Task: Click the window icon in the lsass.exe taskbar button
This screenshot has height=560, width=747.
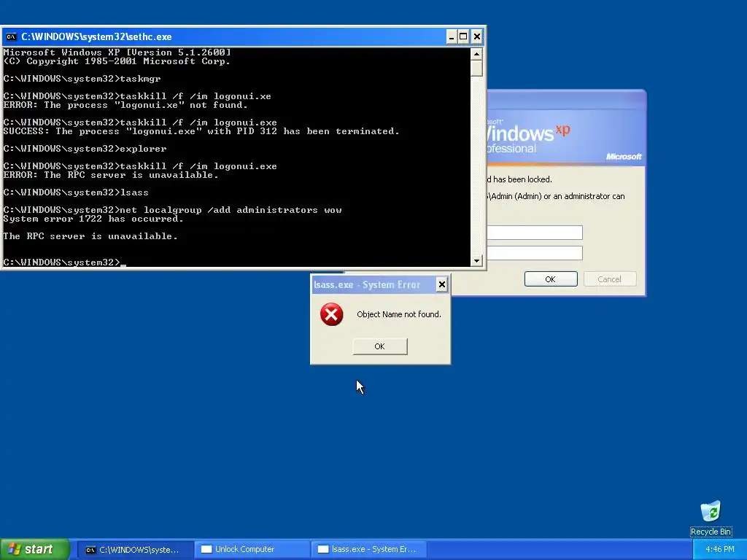Action: pos(323,549)
